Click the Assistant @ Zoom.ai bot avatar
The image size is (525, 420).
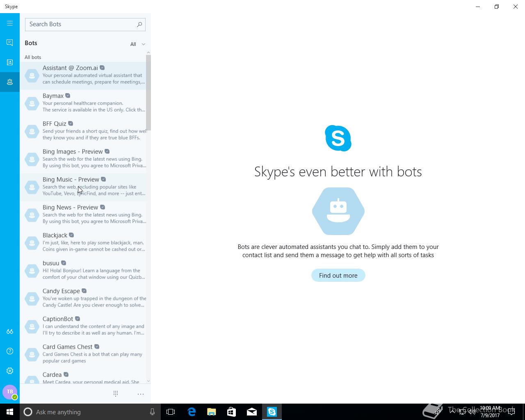click(x=32, y=75)
